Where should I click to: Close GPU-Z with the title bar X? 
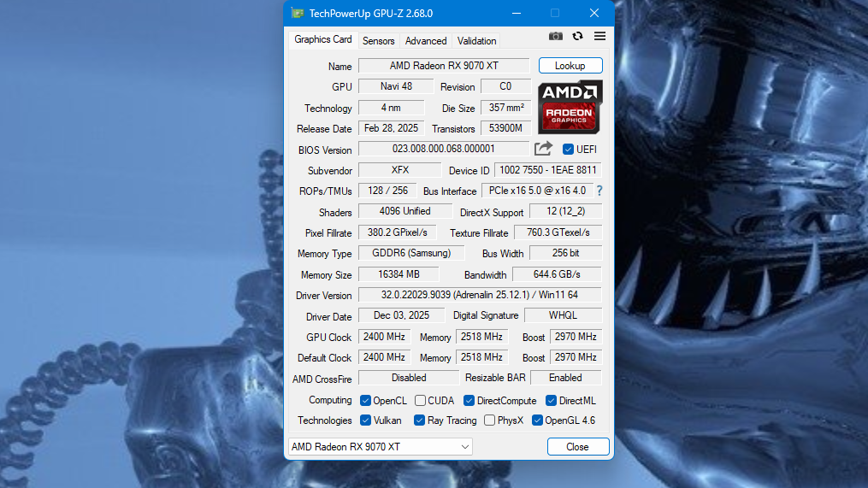(594, 14)
